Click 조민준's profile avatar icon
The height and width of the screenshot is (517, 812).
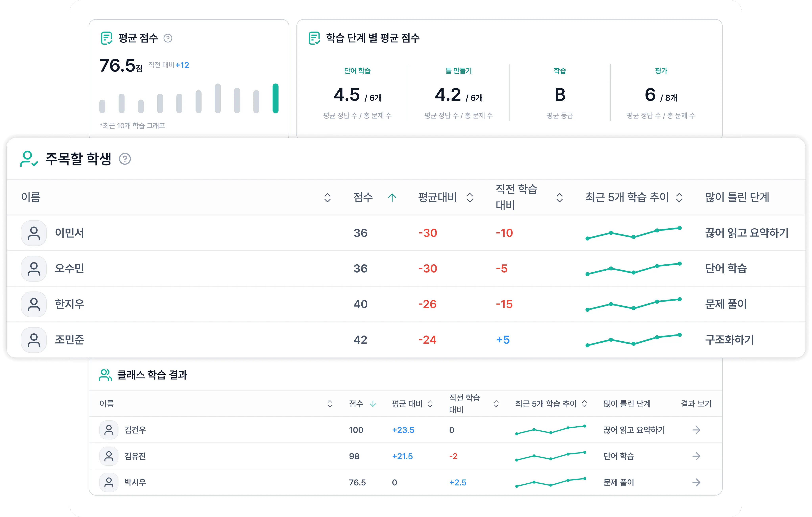coord(34,340)
